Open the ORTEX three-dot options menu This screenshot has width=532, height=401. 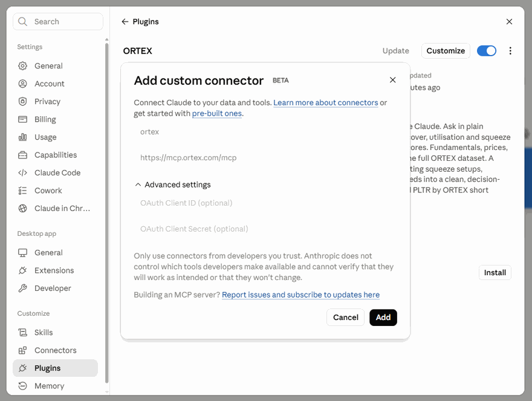pyautogui.click(x=510, y=51)
